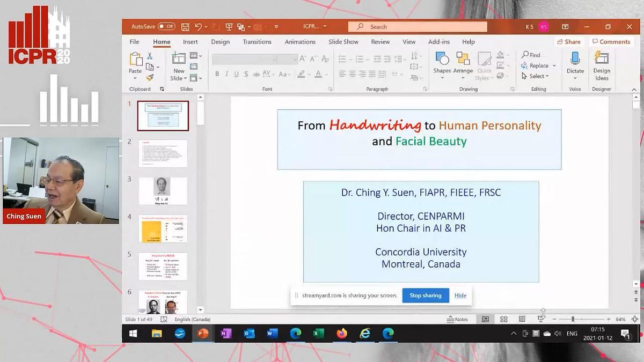Open slide Layout dropdown
Image resolution: width=644 pixels, height=362 pixels.
tap(196, 56)
